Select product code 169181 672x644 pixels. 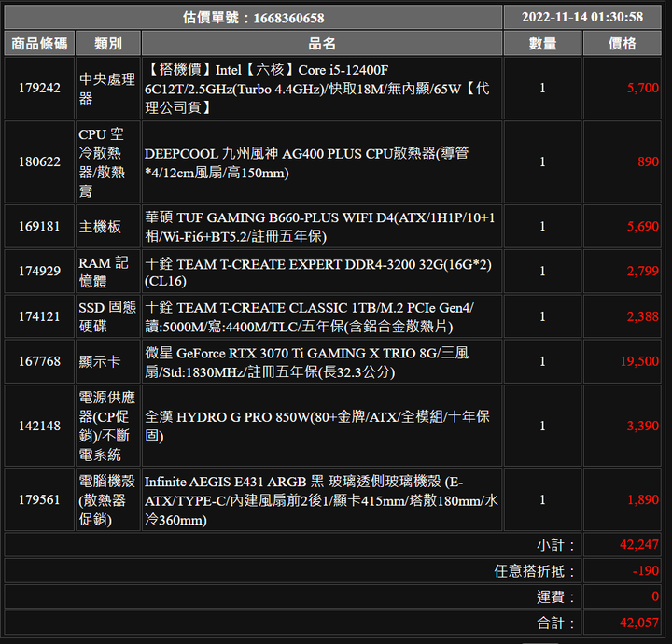[x=39, y=226]
